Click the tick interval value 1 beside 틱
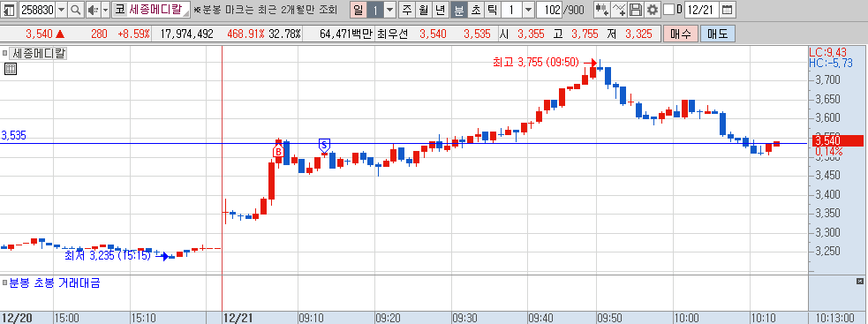 (x=511, y=10)
